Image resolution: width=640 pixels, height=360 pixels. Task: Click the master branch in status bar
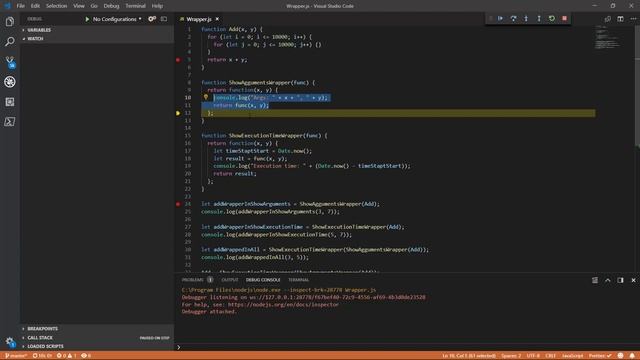[x=16, y=356]
